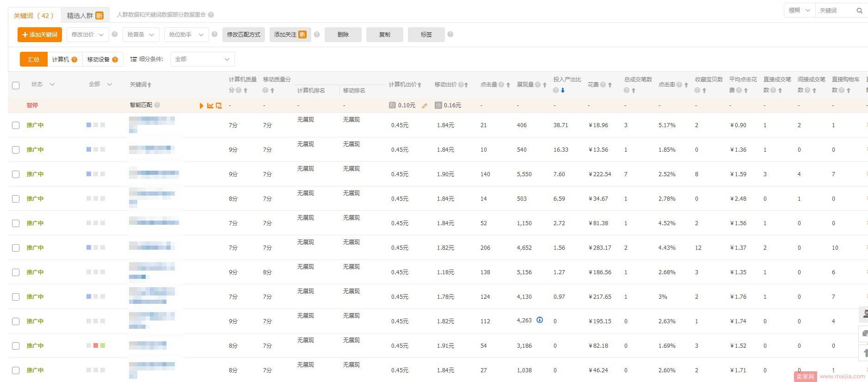Click the help icon beside 智能匹配
Viewport: 868px width, 382px height.
(157, 105)
